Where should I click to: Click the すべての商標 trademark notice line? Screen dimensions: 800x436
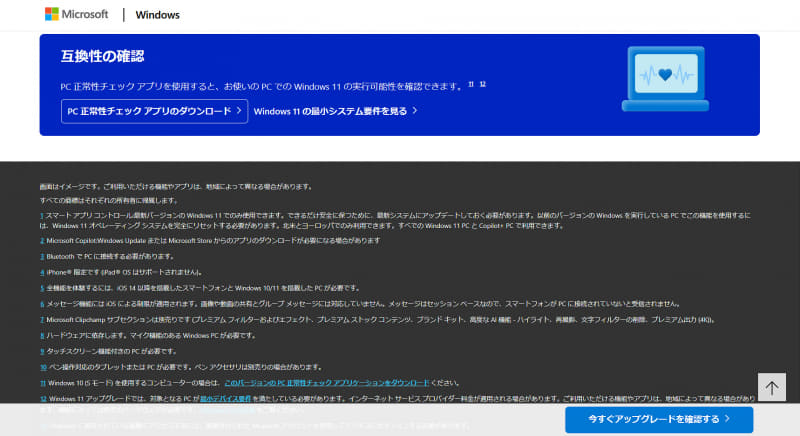tap(109, 200)
